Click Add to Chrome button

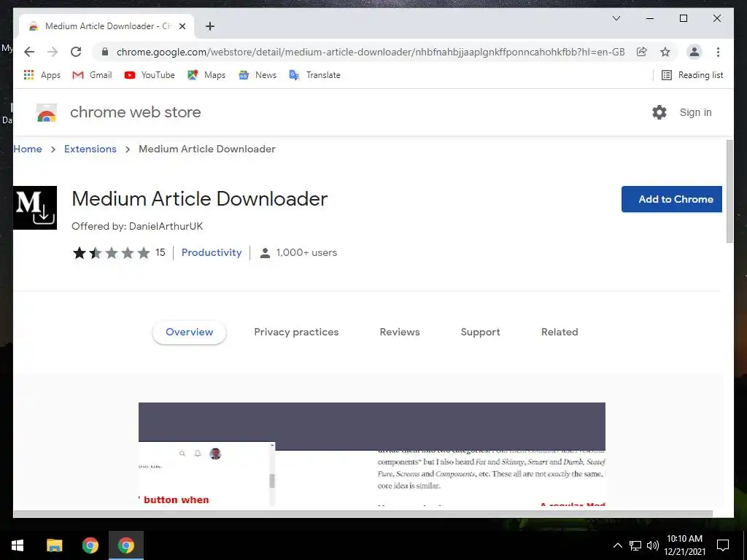pyautogui.click(x=671, y=199)
